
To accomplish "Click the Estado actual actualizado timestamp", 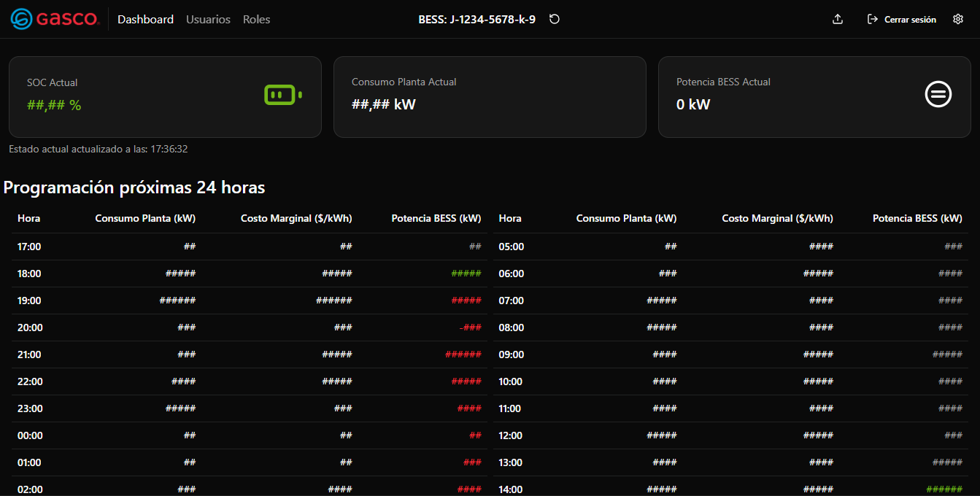I will tap(99, 149).
